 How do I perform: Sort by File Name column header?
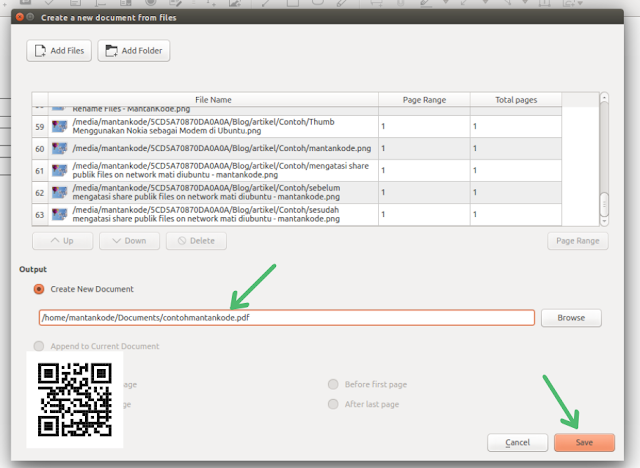tap(213, 100)
